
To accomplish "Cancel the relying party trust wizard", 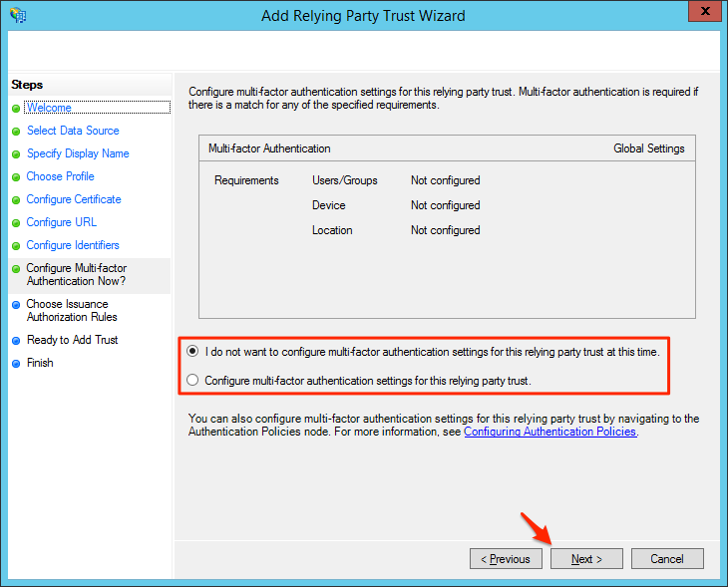I will pos(667,559).
